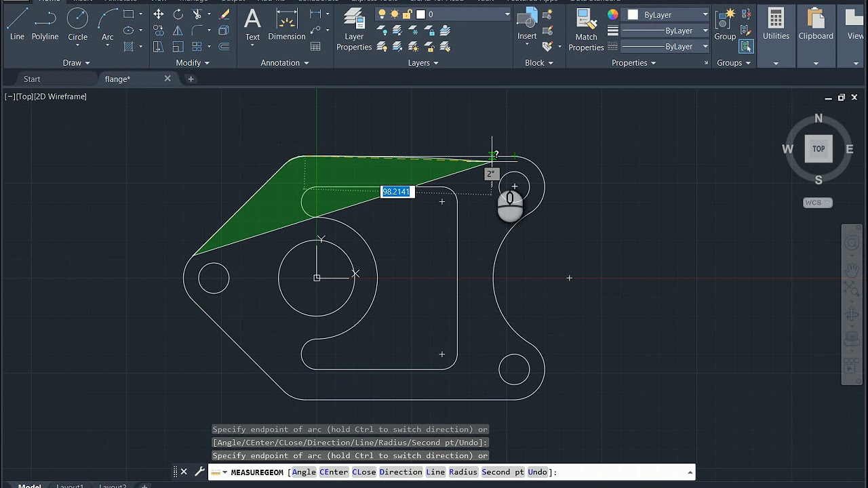
Task: Choose the Undo command option
Action: (x=537, y=472)
